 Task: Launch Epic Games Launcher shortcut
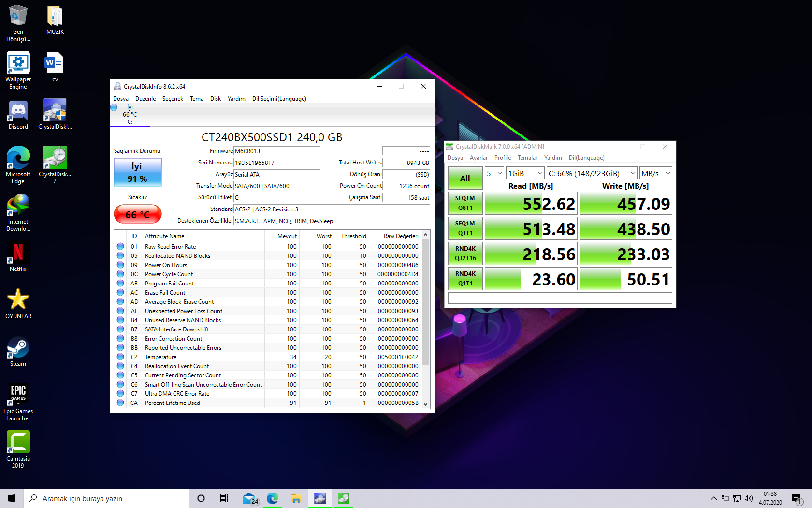(18, 403)
